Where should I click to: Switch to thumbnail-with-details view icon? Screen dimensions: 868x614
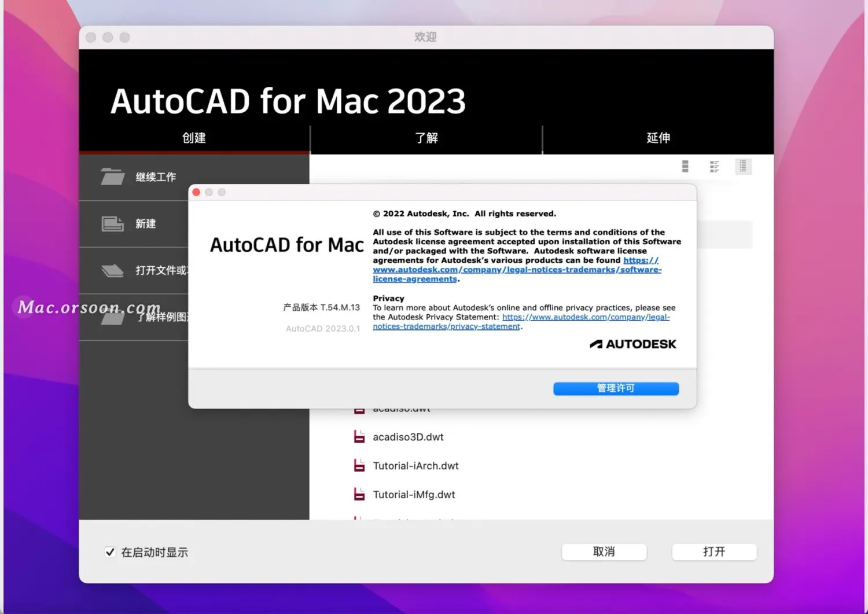pyautogui.click(x=715, y=167)
